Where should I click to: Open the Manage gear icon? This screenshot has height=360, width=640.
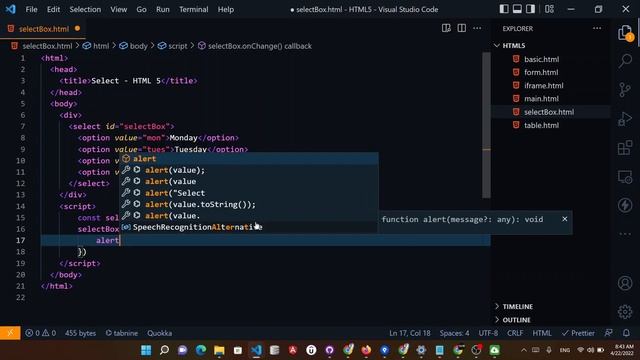click(x=625, y=312)
